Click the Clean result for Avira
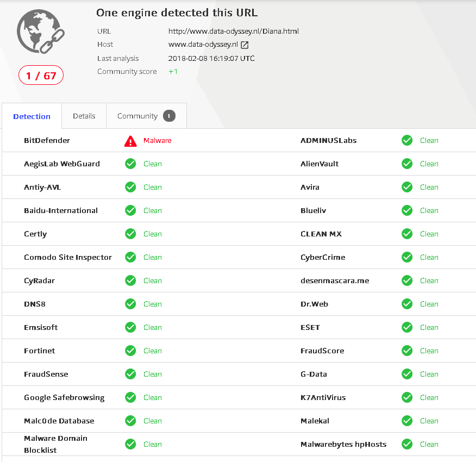 click(429, 187)
